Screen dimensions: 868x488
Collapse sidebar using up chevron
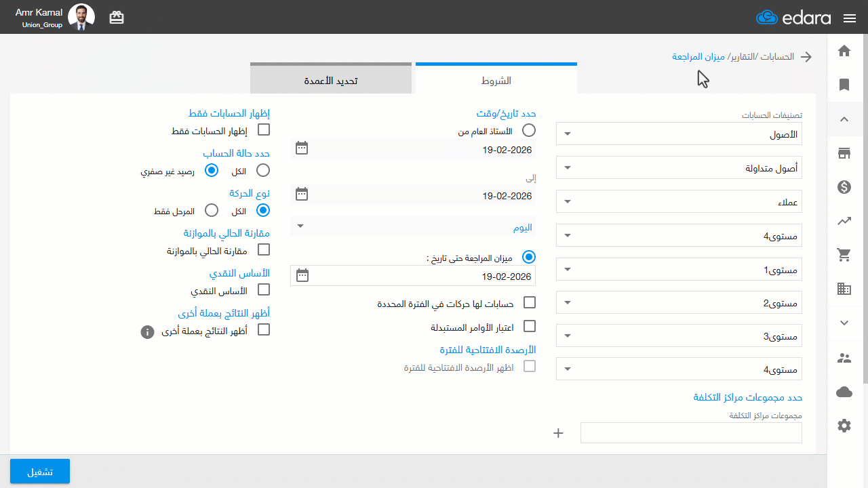(x=844, y=119)
